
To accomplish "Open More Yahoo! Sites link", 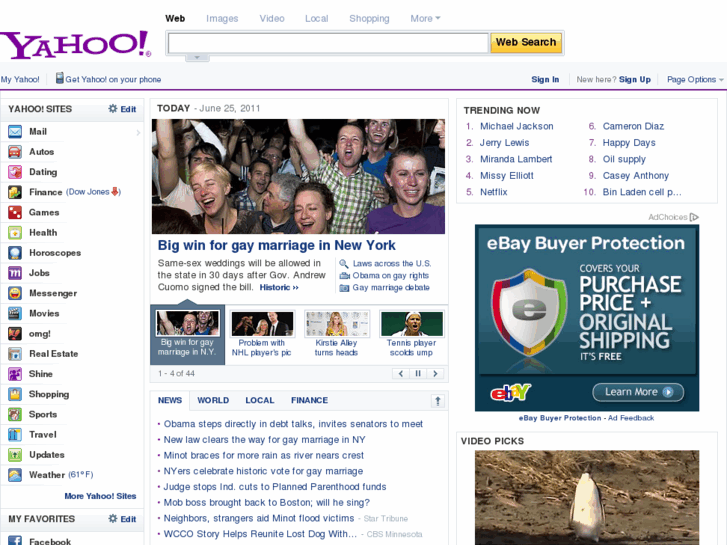I will (x=100, y=496).
